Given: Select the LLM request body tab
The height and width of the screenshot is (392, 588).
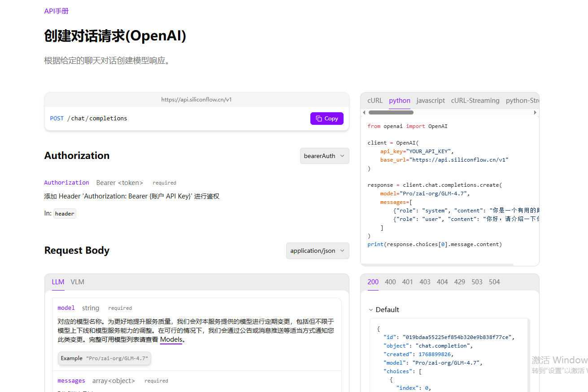Looking at the screenshot, I should pos(58,282).
